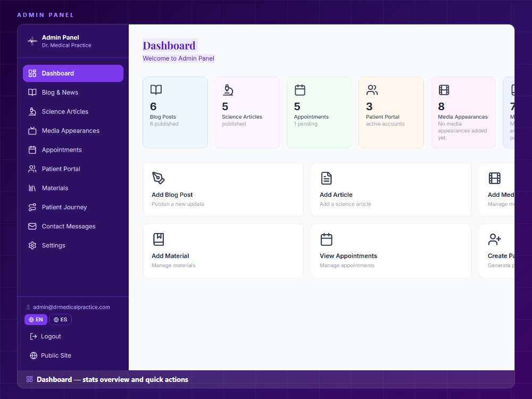Click the document icon in Add Article card
532x399 pixels.
[x=327, y=178]
